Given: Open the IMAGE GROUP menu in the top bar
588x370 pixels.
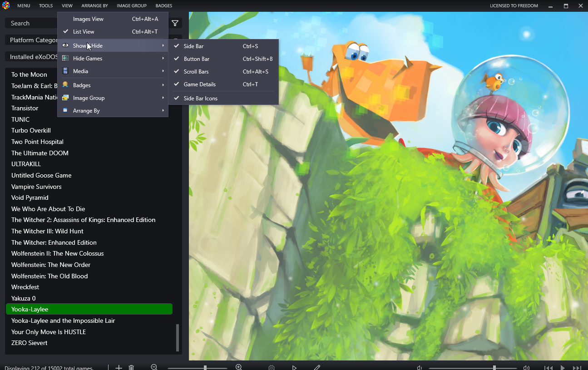Looking at the screenshot, I should point(132,6).
